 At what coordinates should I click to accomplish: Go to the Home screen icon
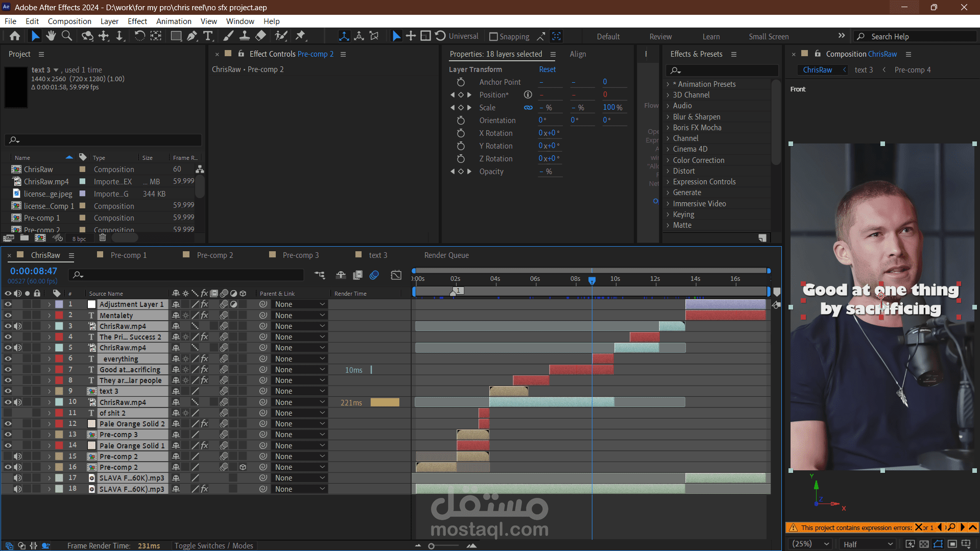[15, 36]
